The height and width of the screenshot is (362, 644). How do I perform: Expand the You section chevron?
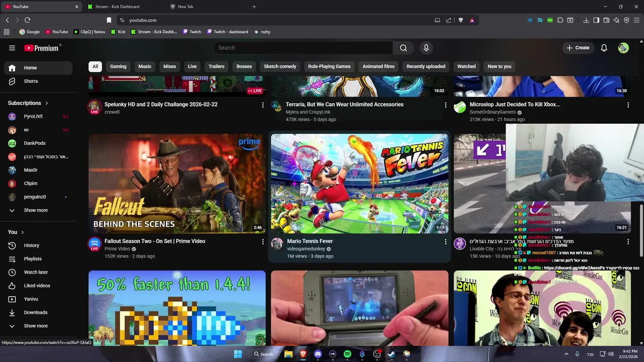coord(22,232)
